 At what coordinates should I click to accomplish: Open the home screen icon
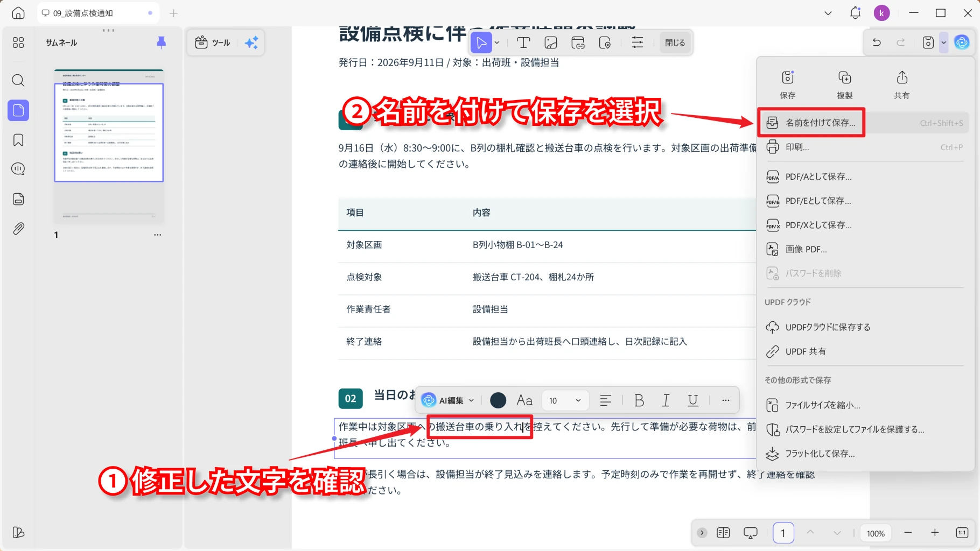point(18,13)
